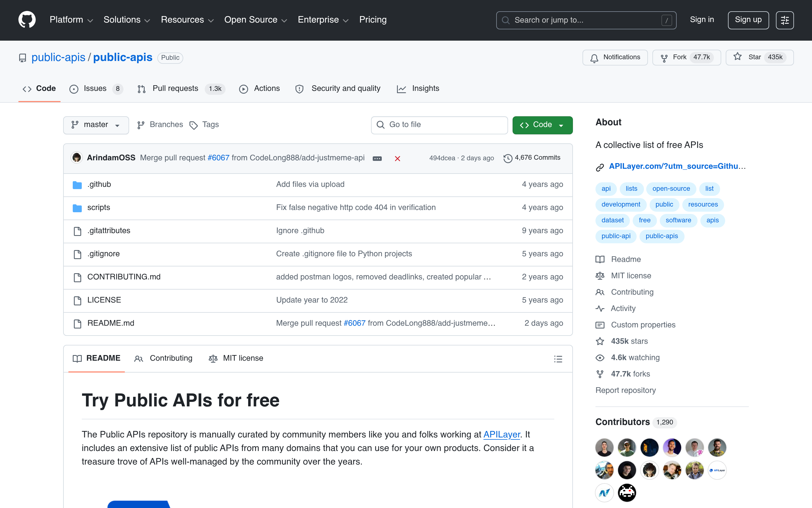Focus the Search or jump to field

pos(586,20)
